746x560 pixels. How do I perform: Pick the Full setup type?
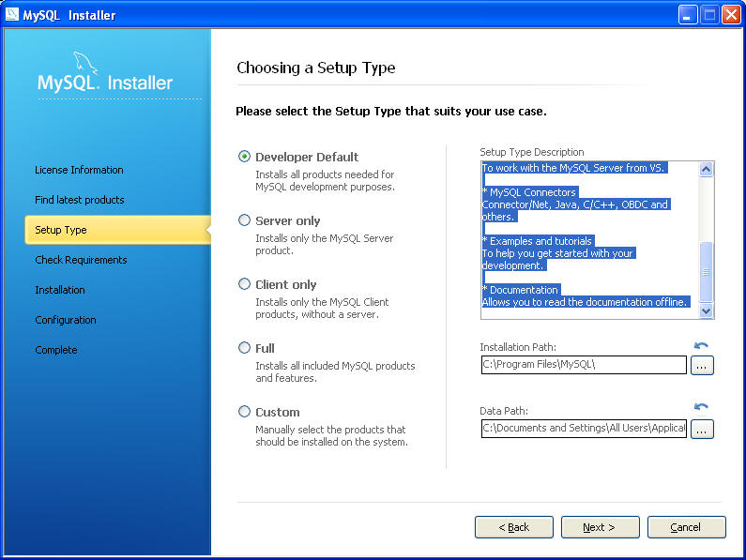click(244, 348)
